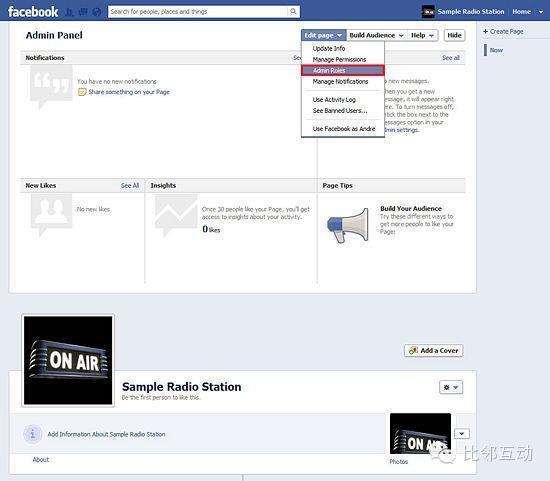The height and width of the screenshot is (481, 550).
Task: Choose Admin Roles from the menu
Action: pos(343,70)
